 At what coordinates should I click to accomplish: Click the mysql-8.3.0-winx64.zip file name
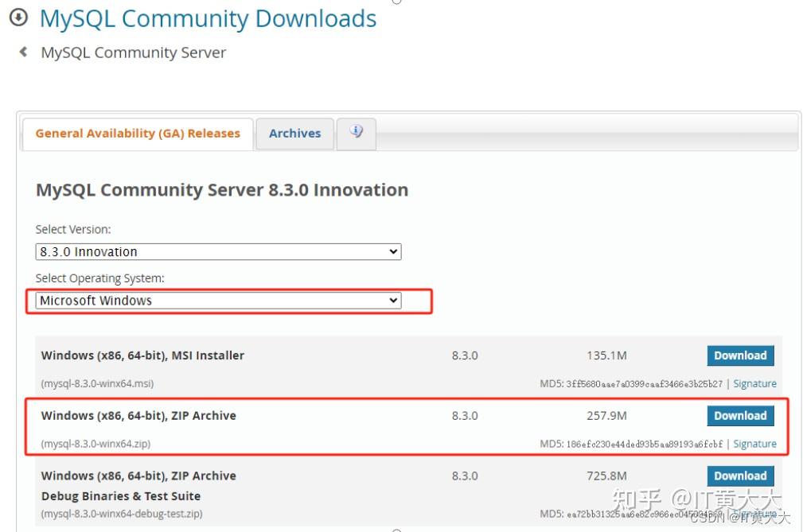[97, 444]
